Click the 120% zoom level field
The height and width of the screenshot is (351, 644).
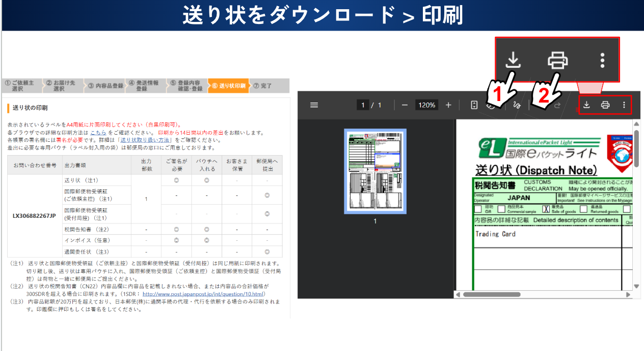click(426, 105)
